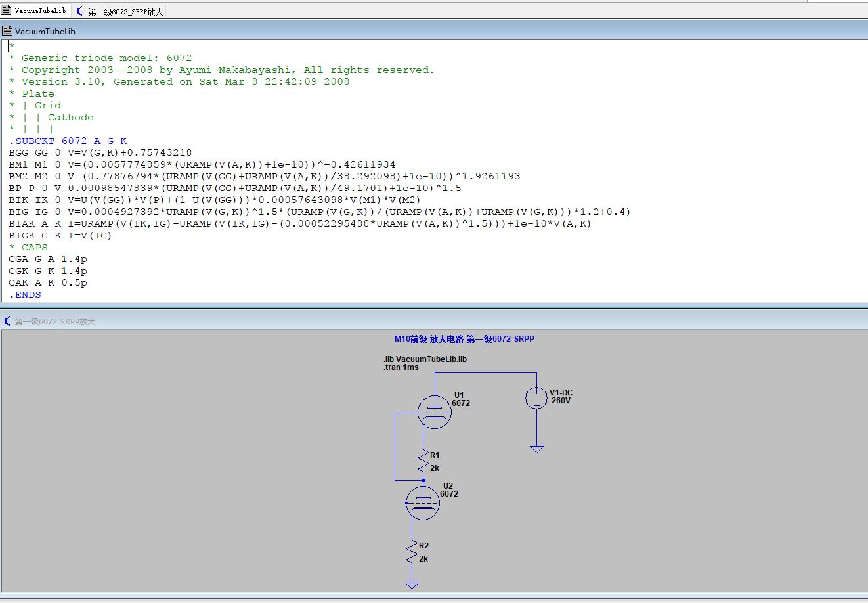Image resolution: width=868 pixels, height=603 pixels.
Task: Switch to the VacuumTubeLib tab
Action: [x=34, y=11]
